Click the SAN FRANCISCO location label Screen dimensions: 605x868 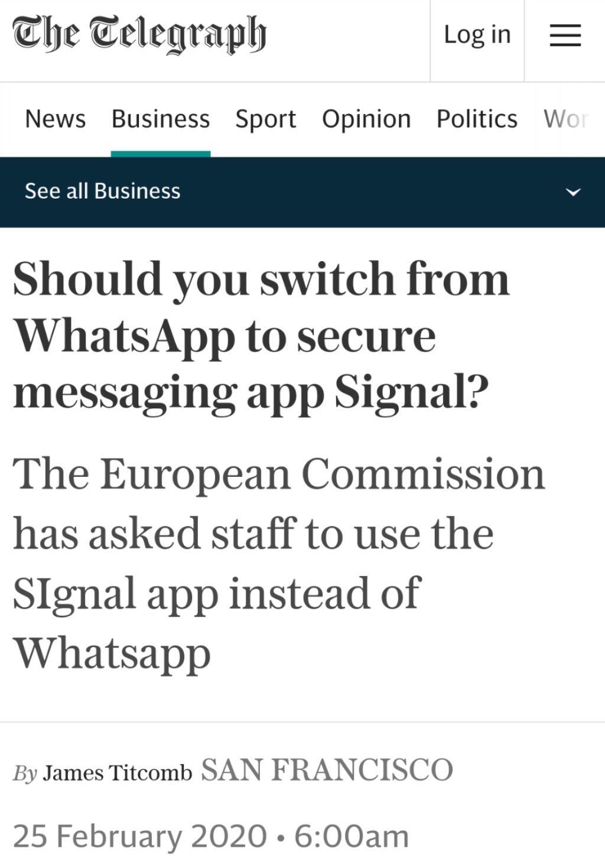pos(327,770)
